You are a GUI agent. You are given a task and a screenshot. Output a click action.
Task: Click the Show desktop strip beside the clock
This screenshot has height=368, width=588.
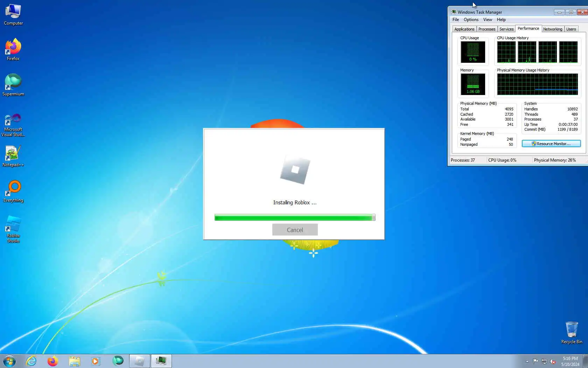586,361
